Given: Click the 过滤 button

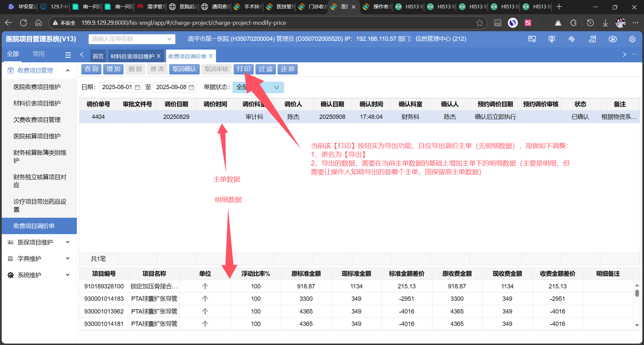Looking at the screenshot, I should pyautogui.click(x=266, y=69).
